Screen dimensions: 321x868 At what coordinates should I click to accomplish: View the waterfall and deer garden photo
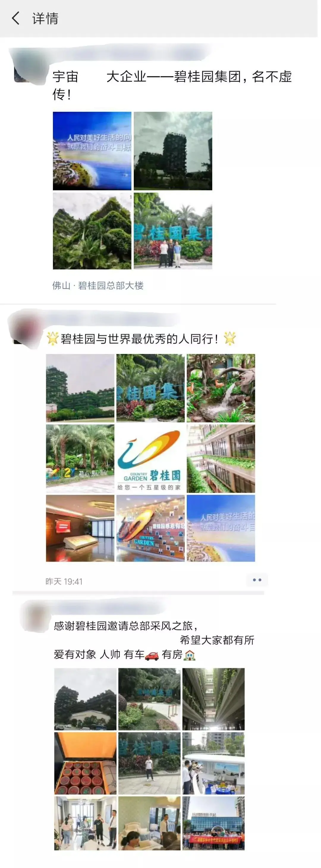[221, 388]
